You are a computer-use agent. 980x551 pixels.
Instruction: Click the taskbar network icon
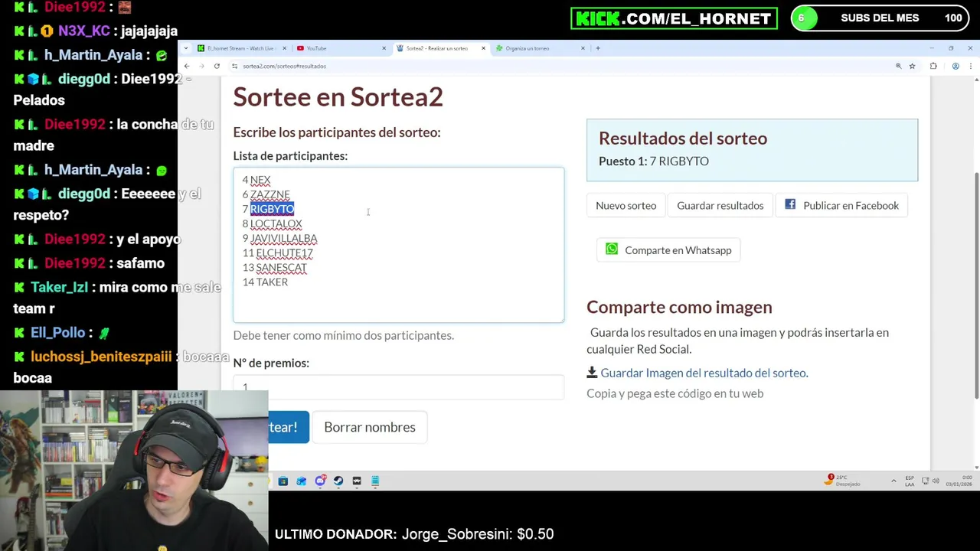(x=925, y=481)
